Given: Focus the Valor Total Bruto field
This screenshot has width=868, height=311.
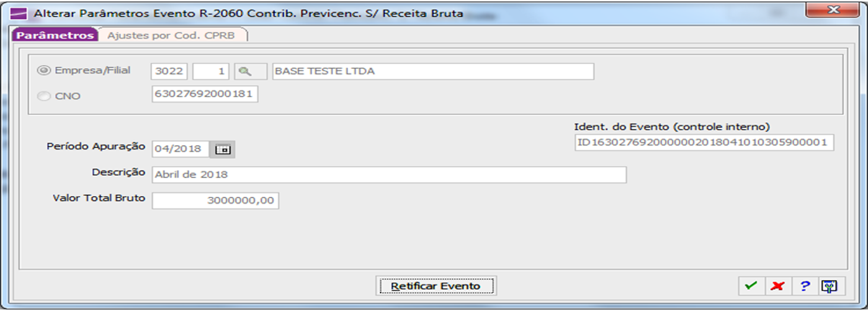Looking at the screenshot, I should (215, 201).
